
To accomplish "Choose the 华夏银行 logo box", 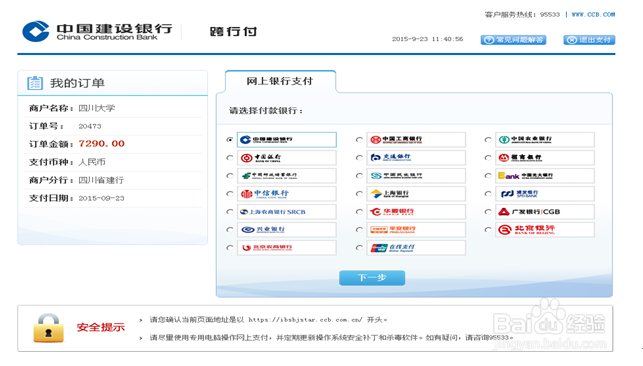I will (x=416, y=212).
